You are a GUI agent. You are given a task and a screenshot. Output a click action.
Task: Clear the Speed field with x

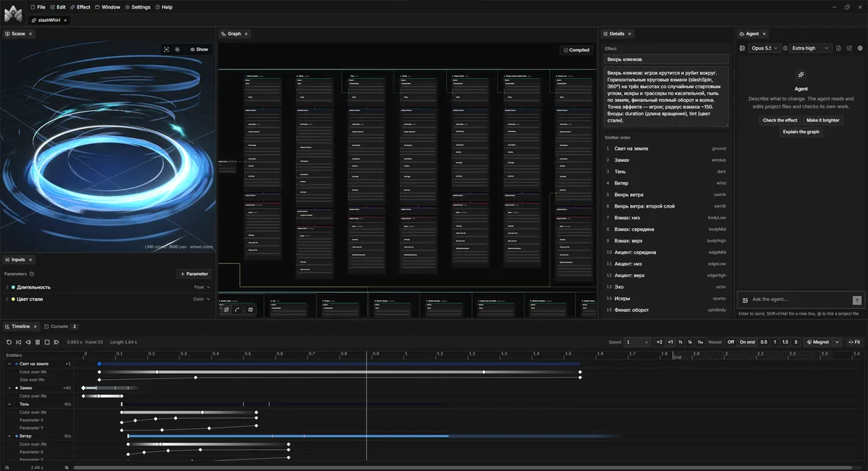coord(647,341)
